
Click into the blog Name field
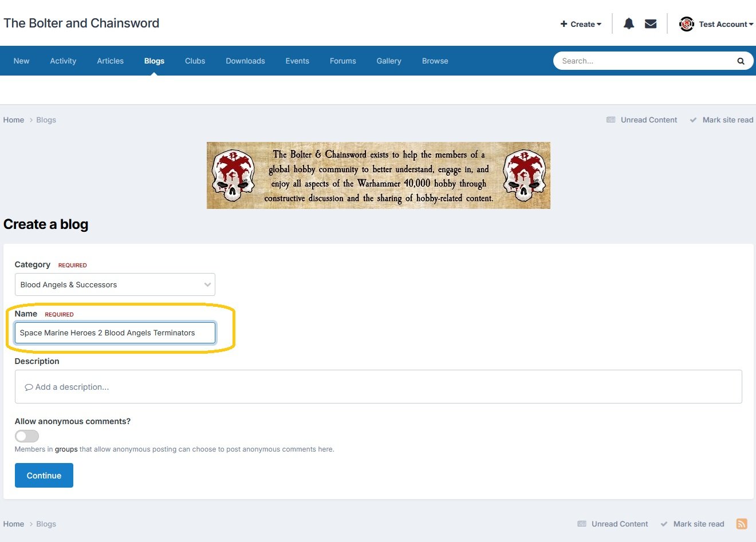click(115, 333)
